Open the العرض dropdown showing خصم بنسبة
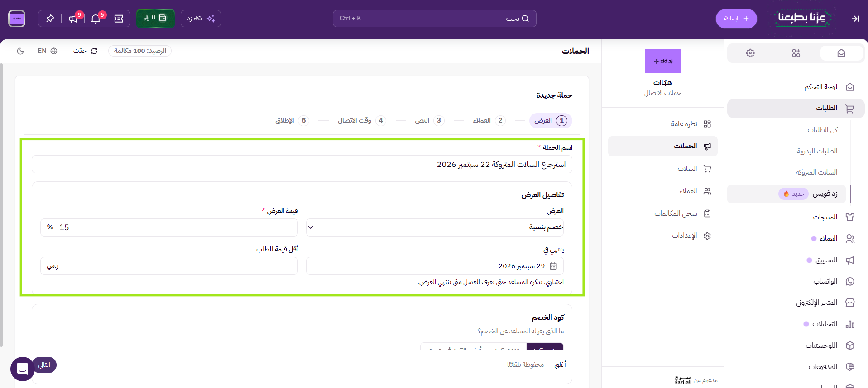The height and width of the screenshot is (388, 868). [x=435, y=227]
